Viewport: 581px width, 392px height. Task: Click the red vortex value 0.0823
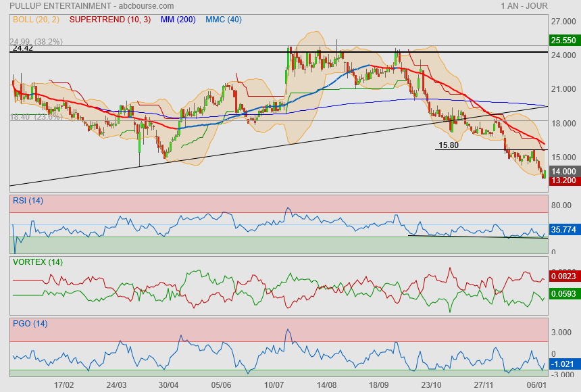tap(563, 276)
